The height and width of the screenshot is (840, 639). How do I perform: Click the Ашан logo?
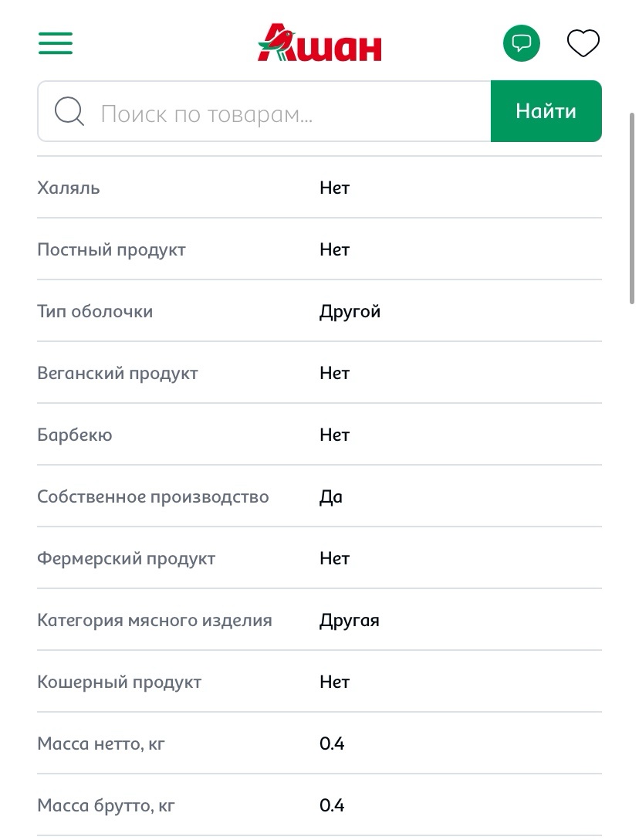click(319, 43)
